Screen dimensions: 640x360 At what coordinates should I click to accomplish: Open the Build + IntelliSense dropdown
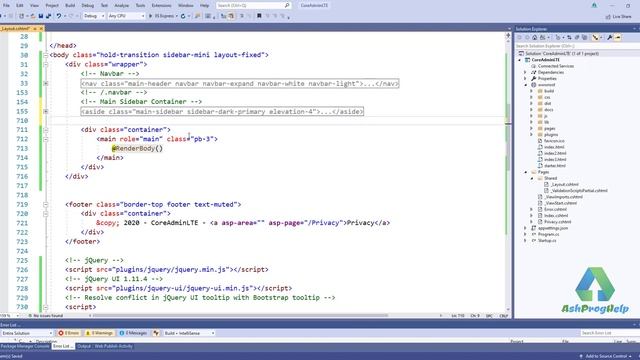(189, 333)
